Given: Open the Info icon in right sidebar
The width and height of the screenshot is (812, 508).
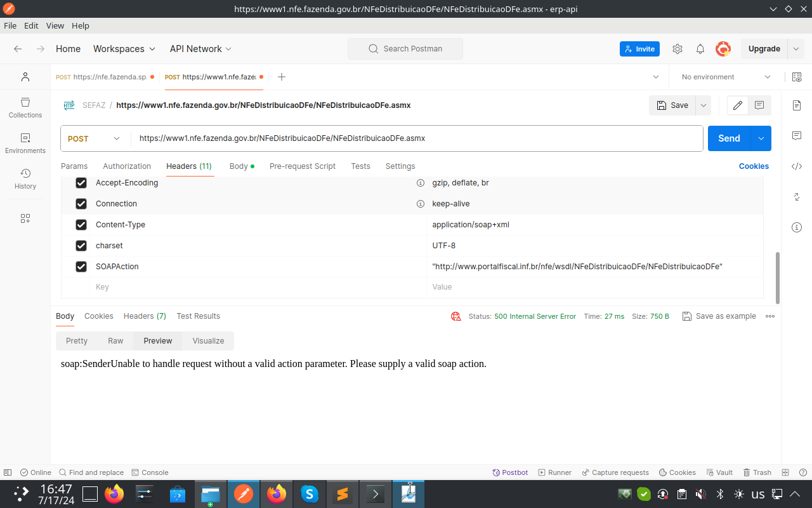Looking at the screenshot, I should click(797, 227).
